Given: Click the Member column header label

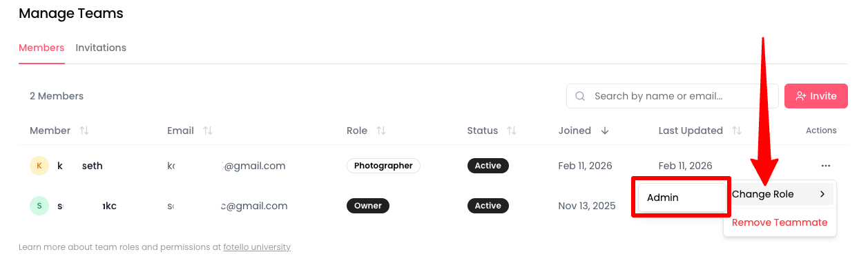Looking at the screenshot, I should click(50, 131).
